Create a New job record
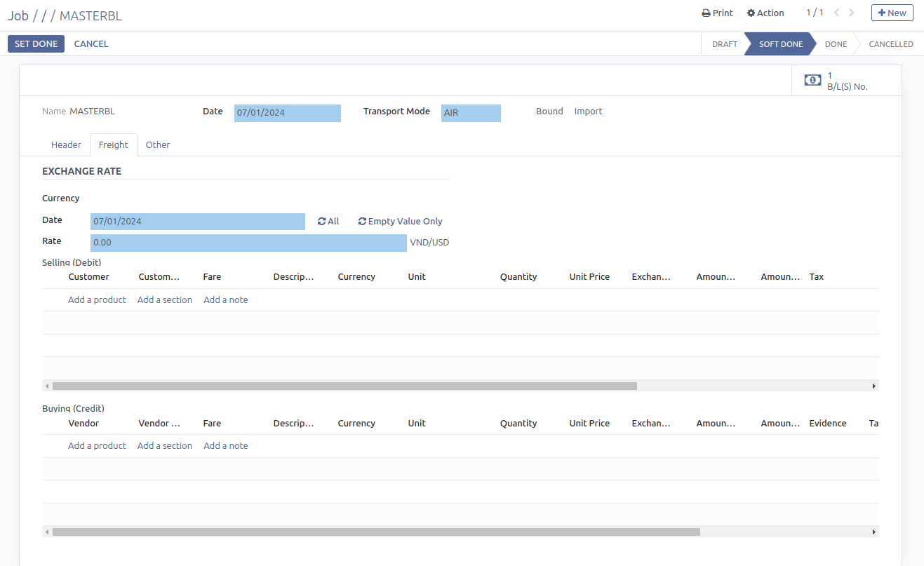The width and height of the screenshot is (924, 566). 892,13
